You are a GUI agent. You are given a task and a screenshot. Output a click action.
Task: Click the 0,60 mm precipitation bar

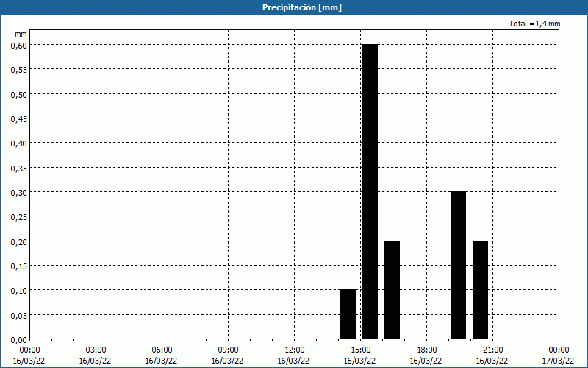coord(370,192)
